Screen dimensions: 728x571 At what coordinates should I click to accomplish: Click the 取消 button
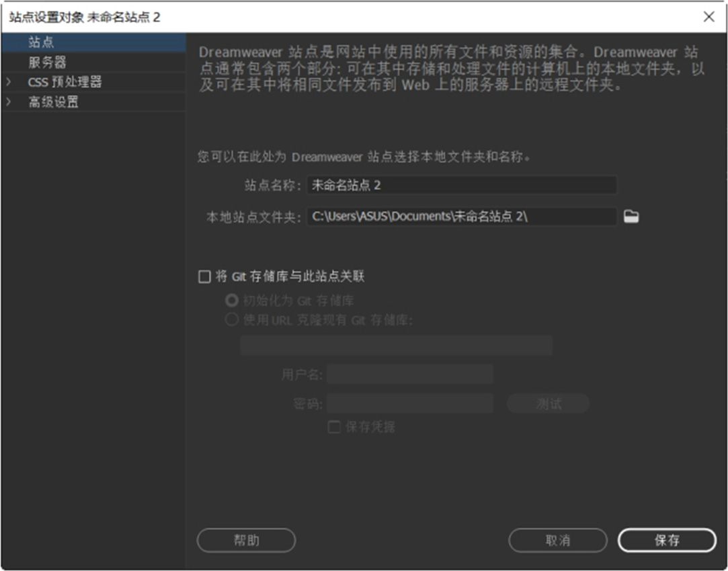click(x=558, y=540)
